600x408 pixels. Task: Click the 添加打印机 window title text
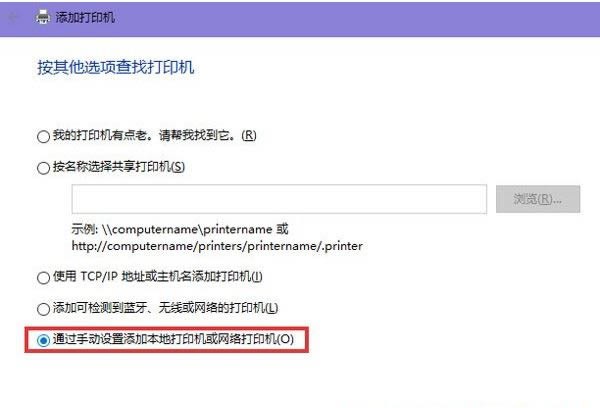(x=85, y=17)
